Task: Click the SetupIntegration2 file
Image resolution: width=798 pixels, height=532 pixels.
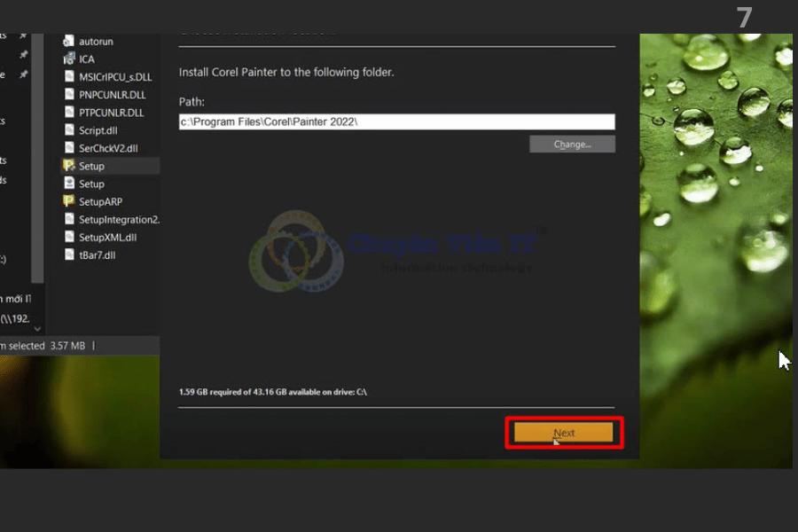Action: (x=118, y=219)
